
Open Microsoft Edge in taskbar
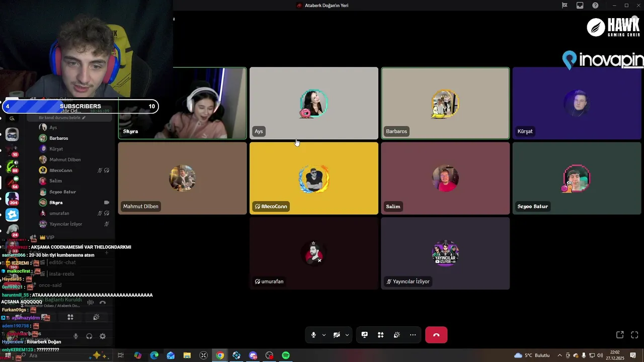click(154, 355)
